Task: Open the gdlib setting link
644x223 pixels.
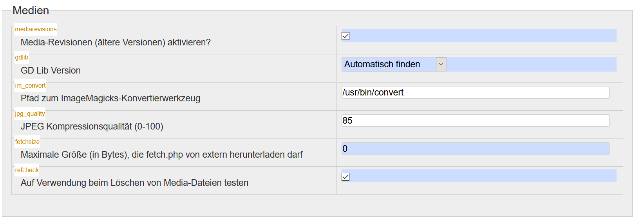Action: pos(22,58)
